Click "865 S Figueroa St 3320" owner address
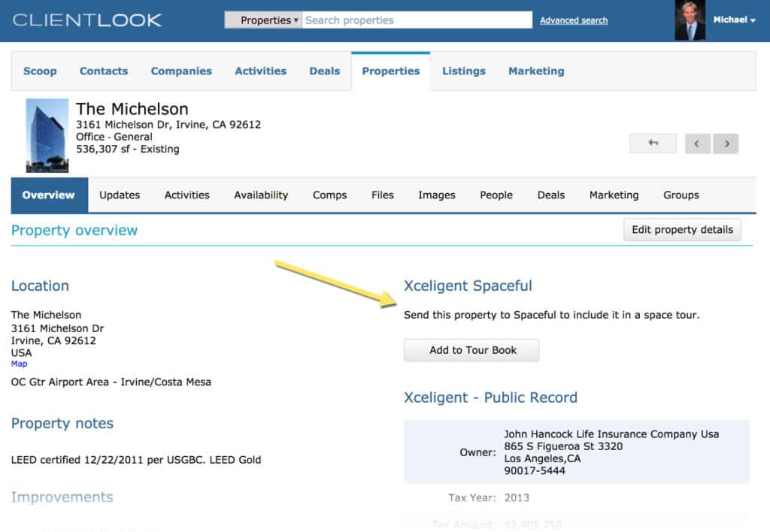 (563, 446)
